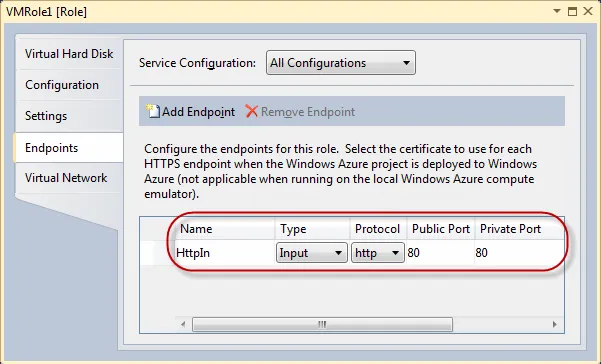The height and width of the screenshot is (364, 601).
Task: Click the Add Endpoint button label
Action: (x=198, y=112)
